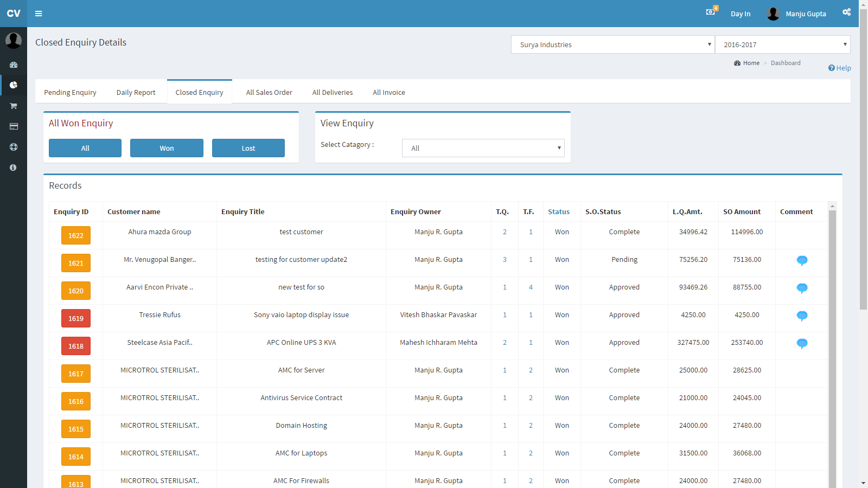The image size is (868, 488).
Task: Open the 2016-2017 year dropdown
Action: click(x=782, y=44)
